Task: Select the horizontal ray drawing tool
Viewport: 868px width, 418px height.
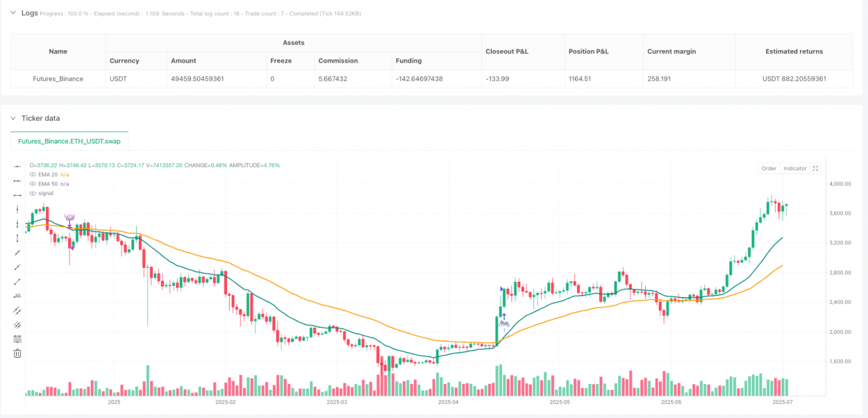Action: tap(17, 180)
